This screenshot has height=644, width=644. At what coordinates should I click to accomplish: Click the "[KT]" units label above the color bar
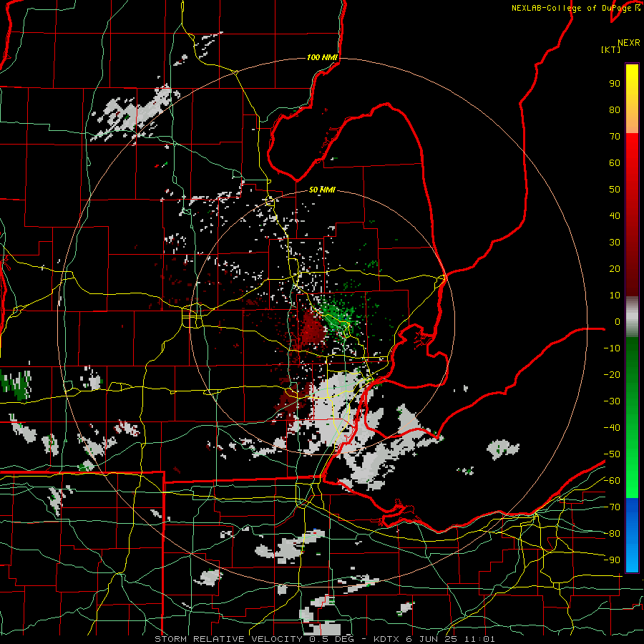(x=611, y=49)
